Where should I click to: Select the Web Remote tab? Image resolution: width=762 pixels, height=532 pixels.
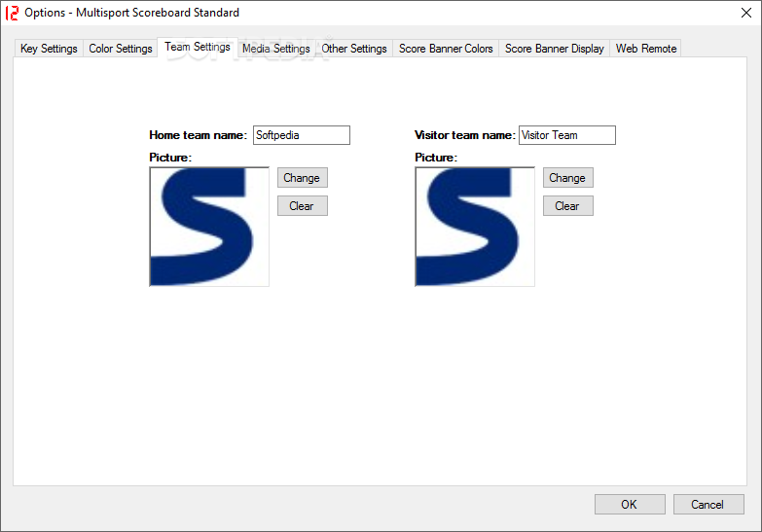coord(646,49)
